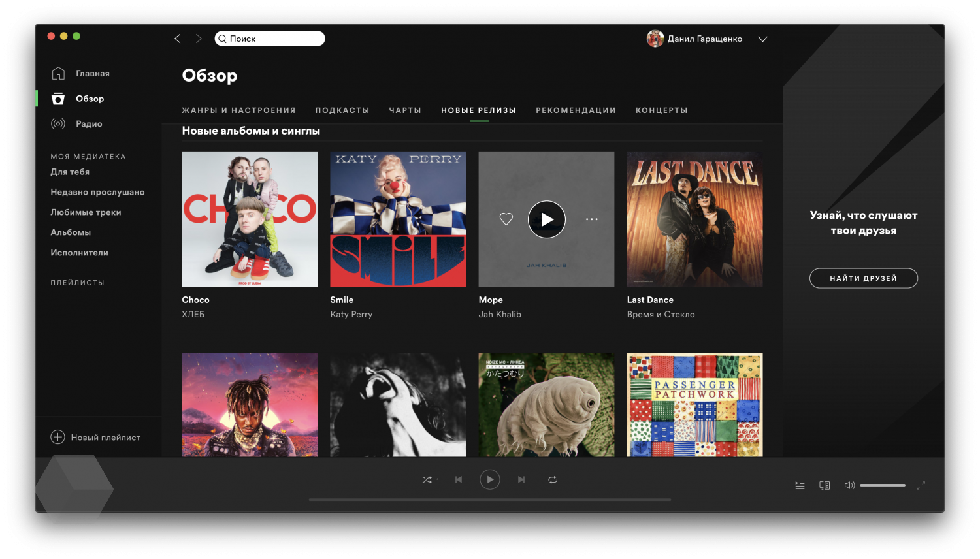Open the Noize MC tardigrade album cover
The width and height of the screenshot is (980, 559).
tap(546, 405)
